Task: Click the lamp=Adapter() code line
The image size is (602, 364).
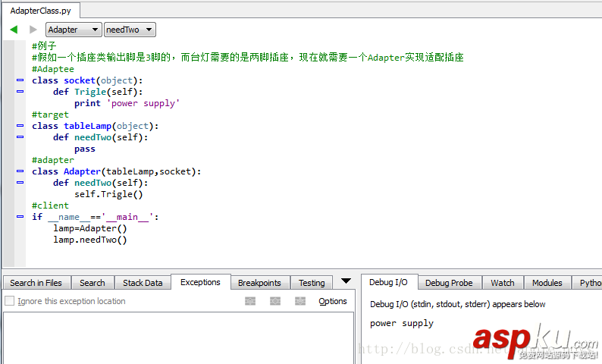Action: pyautogui.click(x=89, y=228)
